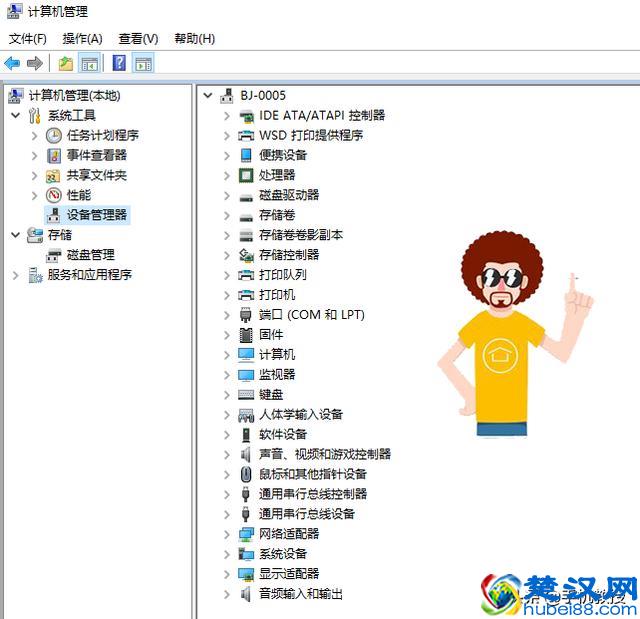
Task: Toggle Show/Hide Action Pane toolbar icon
Action: coord(143,64)
